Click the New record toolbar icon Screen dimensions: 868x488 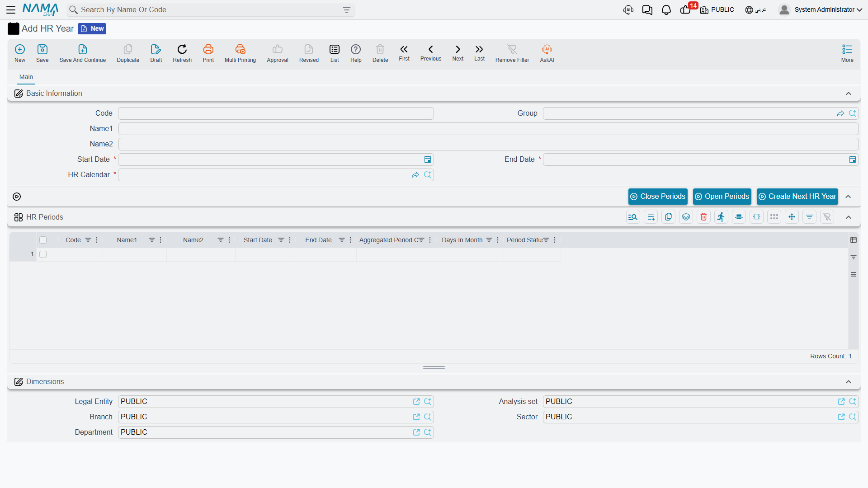click(20, 53)
